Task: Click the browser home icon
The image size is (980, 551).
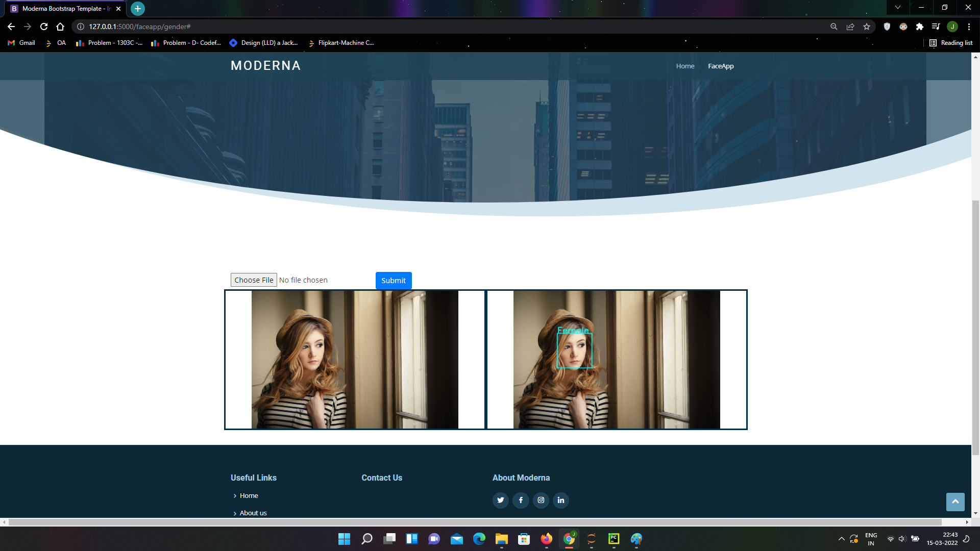Action: point(60,27)
